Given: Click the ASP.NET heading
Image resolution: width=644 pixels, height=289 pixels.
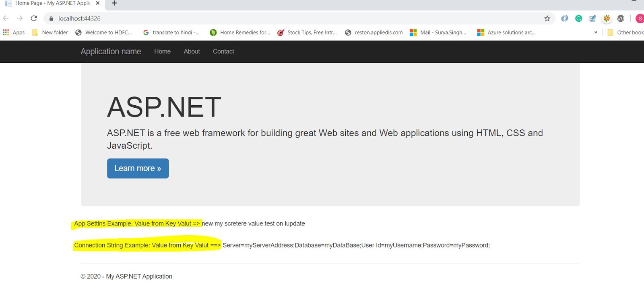Looking at the screenshot, I should coord(164,107).
